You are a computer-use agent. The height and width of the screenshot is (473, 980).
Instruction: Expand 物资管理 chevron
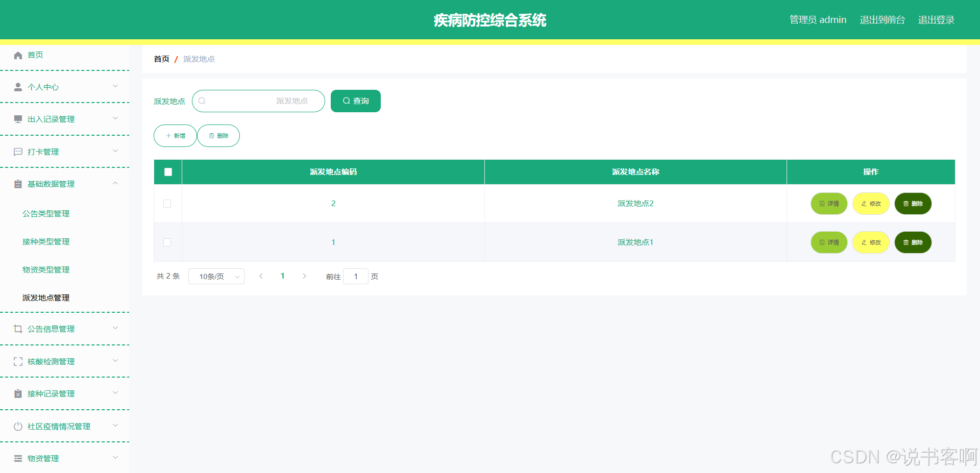(x=115, y=458)
